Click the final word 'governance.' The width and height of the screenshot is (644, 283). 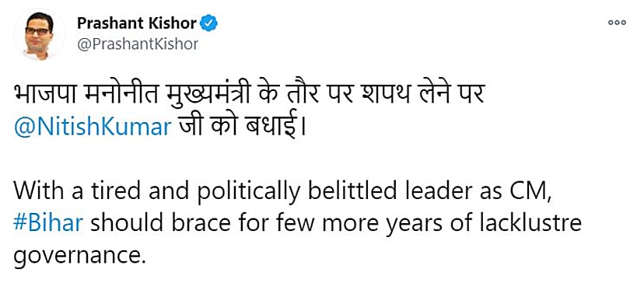(80, 256)
